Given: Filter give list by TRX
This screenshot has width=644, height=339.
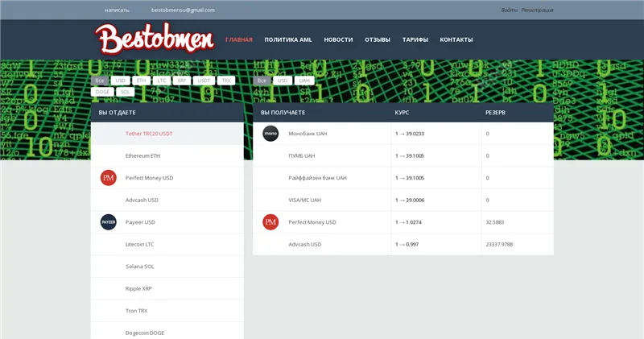Looking at the screenshot, I should [226, 81].
